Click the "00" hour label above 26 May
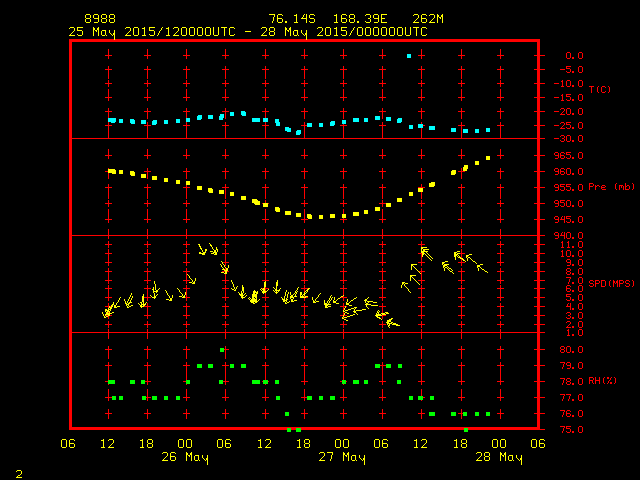This screenshot has width=640, height=480. [x=185, y=444]
